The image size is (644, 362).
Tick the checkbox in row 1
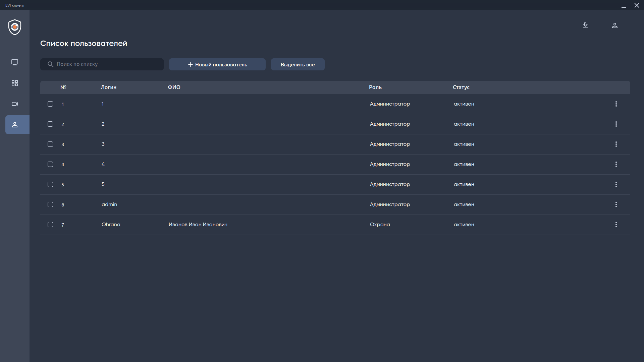click(50, 104)
